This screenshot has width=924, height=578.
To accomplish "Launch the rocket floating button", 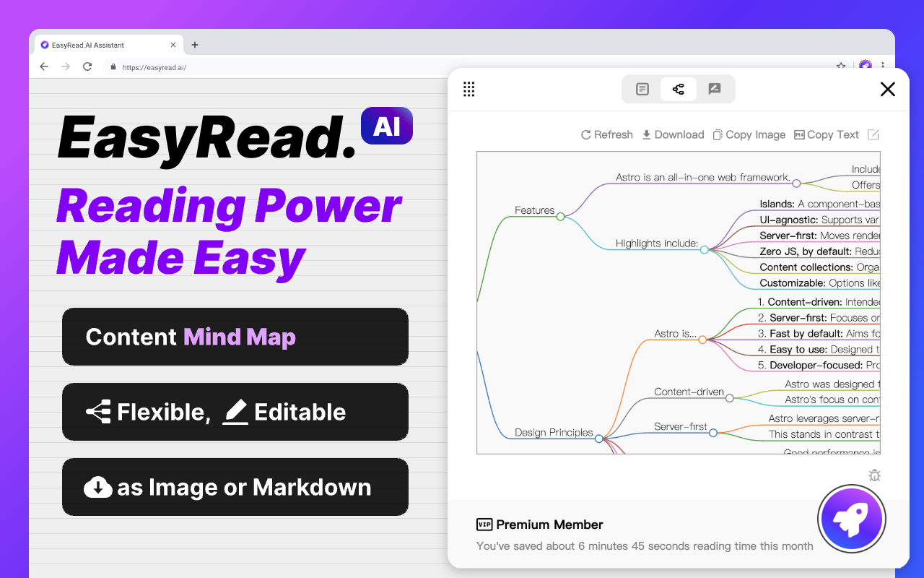I will click(x=852, y=518).
